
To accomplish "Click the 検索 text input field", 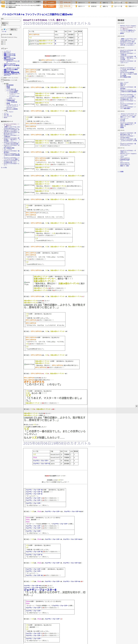I will 11,21.
